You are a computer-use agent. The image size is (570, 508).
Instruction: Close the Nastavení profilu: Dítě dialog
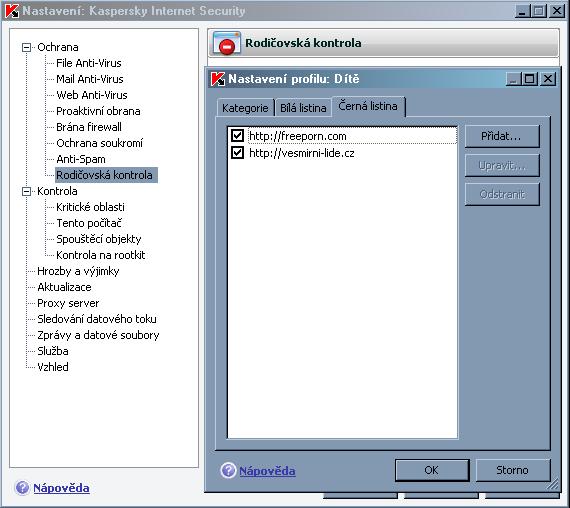point(548,79)
